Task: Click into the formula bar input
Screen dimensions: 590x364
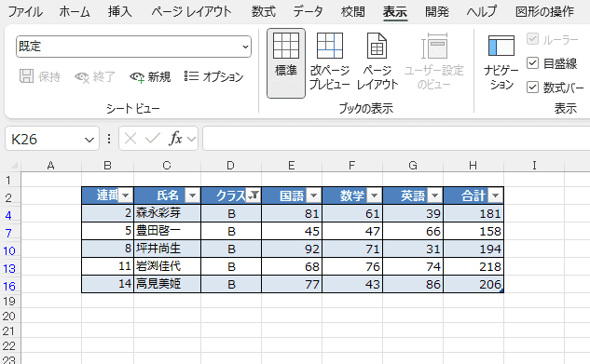Action: point(396,139)
